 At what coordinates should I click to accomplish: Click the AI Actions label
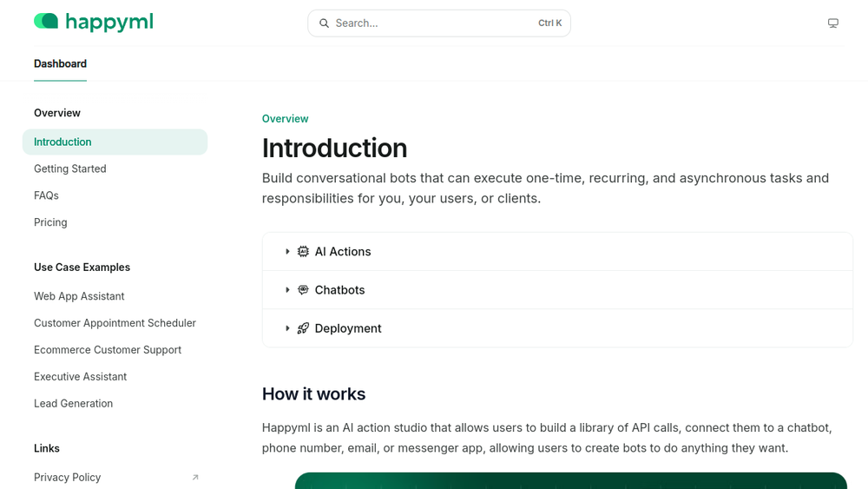[343, 251]
